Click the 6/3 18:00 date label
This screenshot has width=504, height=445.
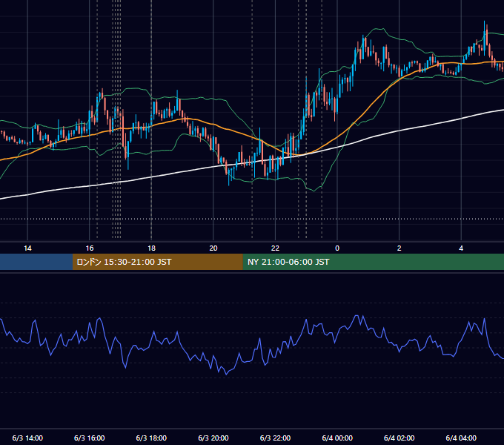point(151,438)
